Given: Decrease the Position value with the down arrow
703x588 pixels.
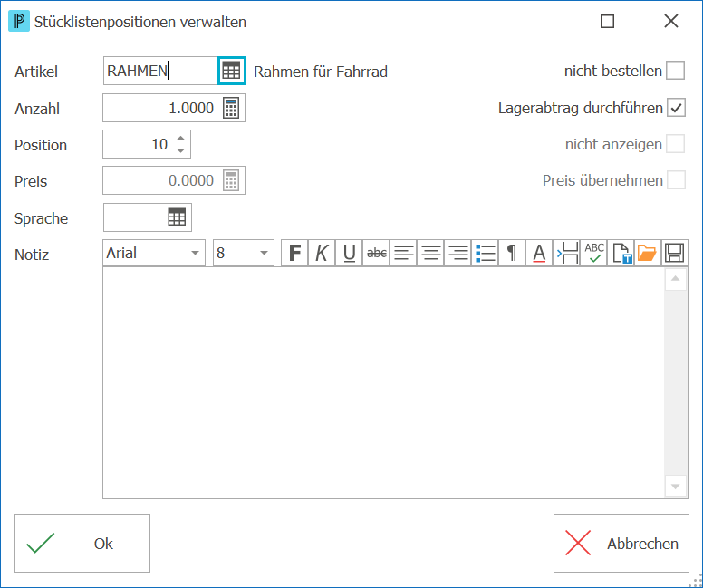Looking at the screenshot, I should click(180, 150).
